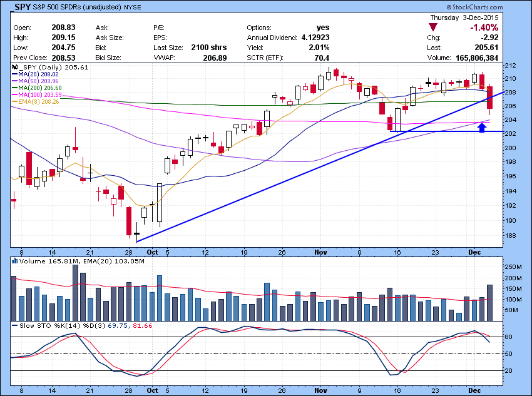Viewport: 532px width, 396px height.
Task: Click the 250M volume axis label
Action: click(x=513, y=267)
